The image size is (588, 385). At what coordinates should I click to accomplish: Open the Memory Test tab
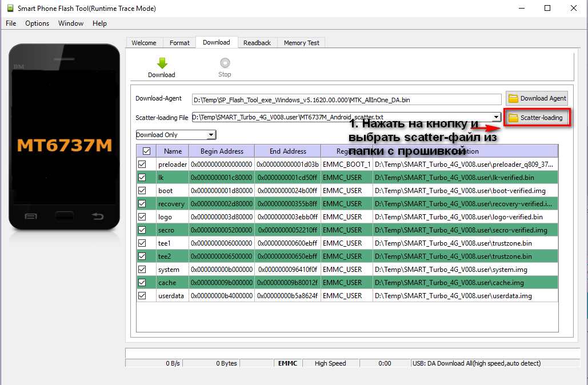(301, 43)
